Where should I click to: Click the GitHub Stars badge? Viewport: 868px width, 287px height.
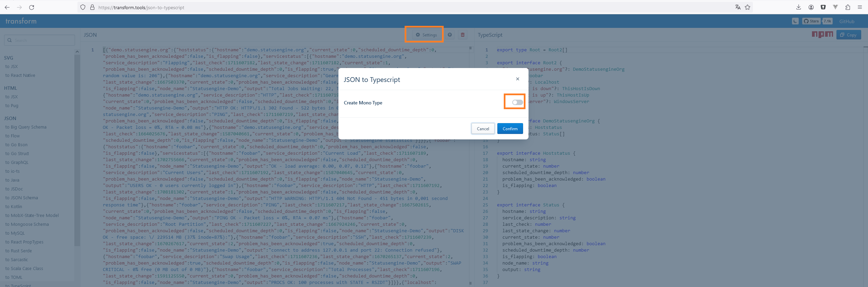coord(811,21)
